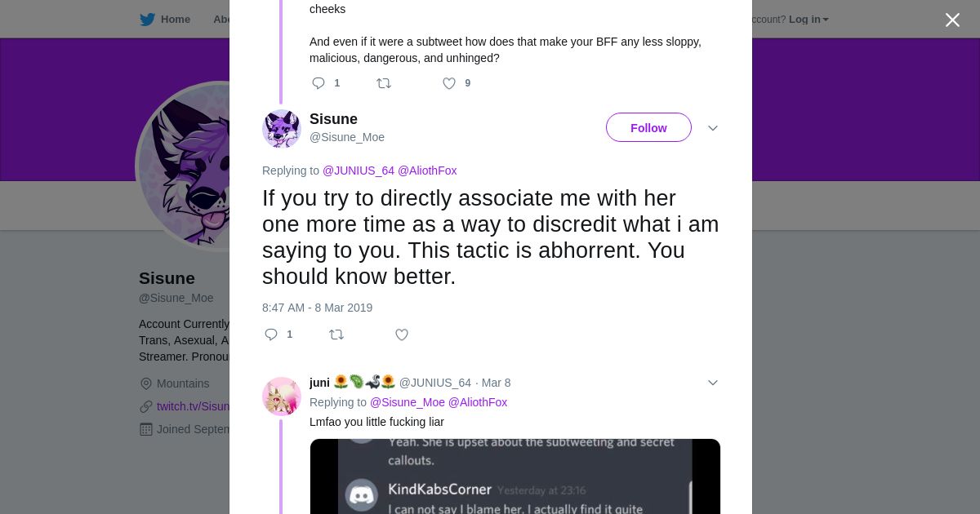The width and height of the screenshot is (980, 514).
Task: Retweet Sisune's main tweet
Action: (336, 335)
